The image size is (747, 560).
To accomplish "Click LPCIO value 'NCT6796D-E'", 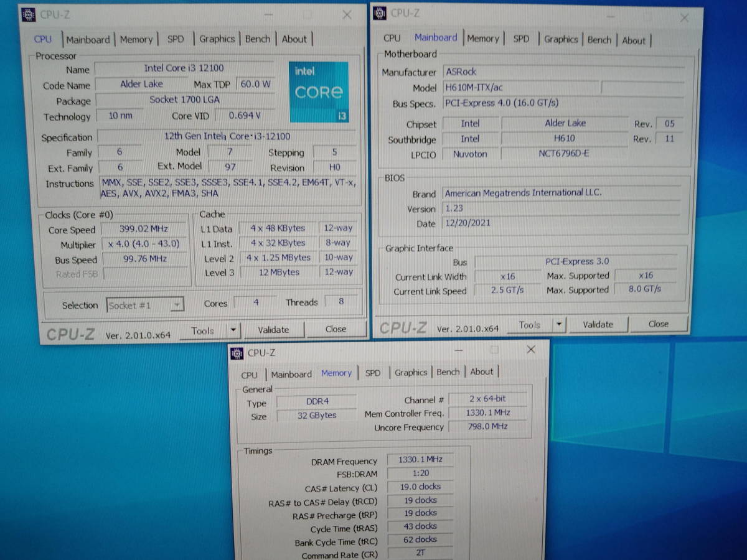I will point(565,154).
